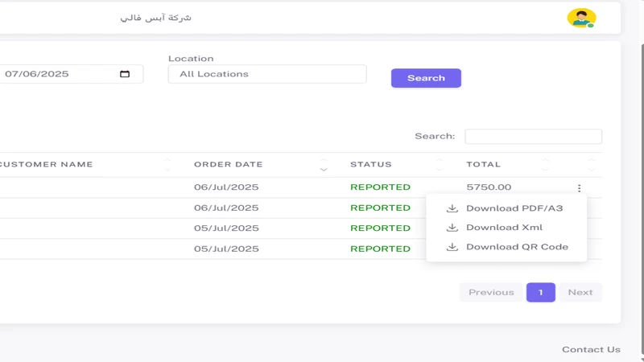Open the Contact Us link
Image resolution: width=644 pixels, height=362 pixels.
point(591,349)
